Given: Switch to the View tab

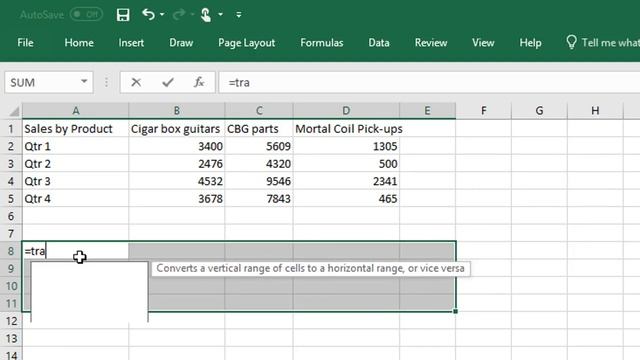Looking at the screenshot, I should [483, 42].
